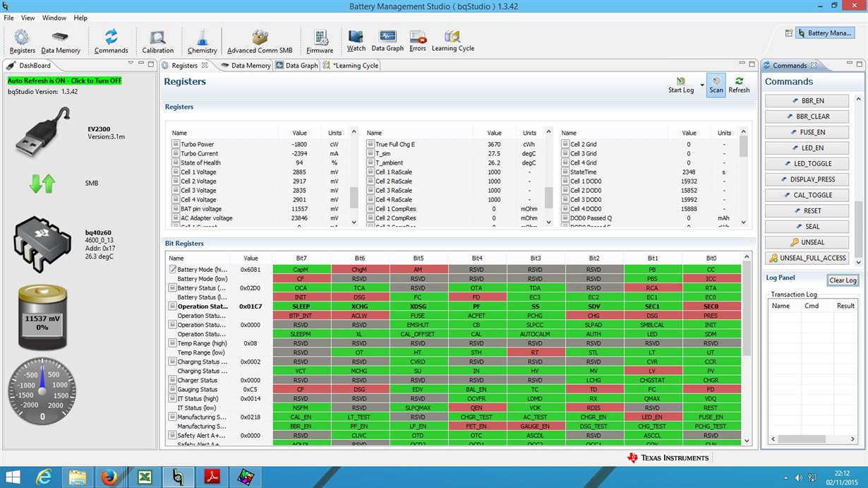
Task: Click the battery 11537 mV image
Action: [x=42, y=317]
